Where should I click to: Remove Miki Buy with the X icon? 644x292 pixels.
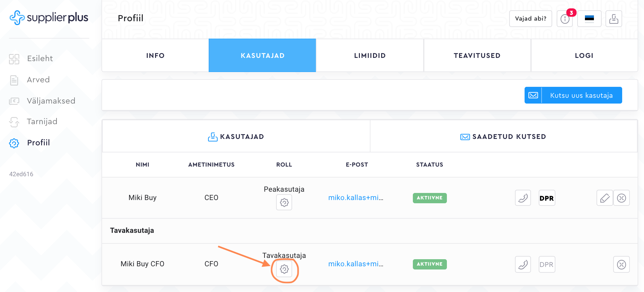(x=621, y=198)
